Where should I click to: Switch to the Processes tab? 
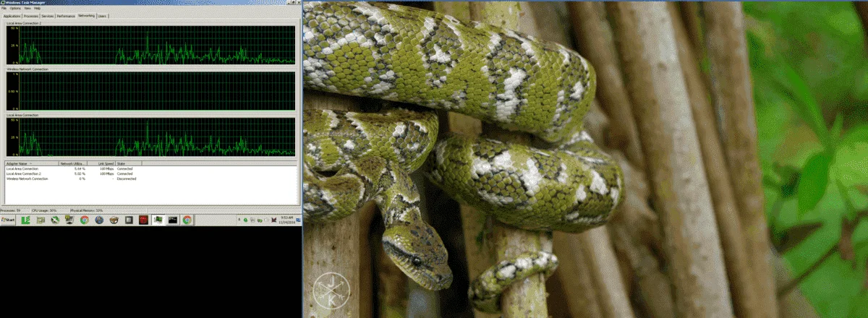31,16
